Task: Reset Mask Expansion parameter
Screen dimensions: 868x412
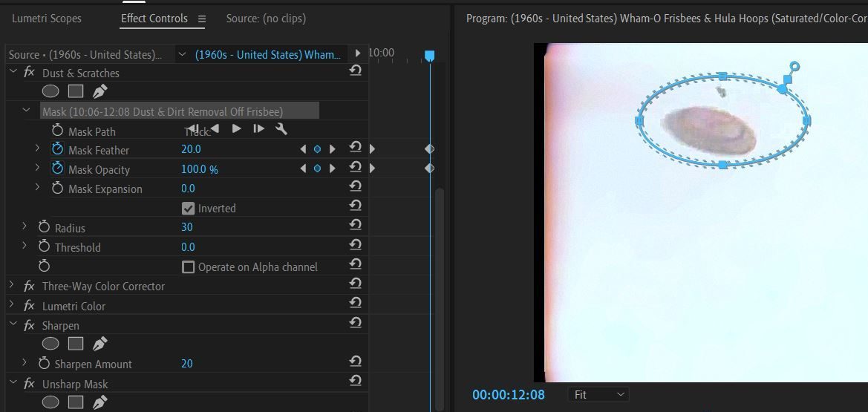Action: [x=356, y=186]
